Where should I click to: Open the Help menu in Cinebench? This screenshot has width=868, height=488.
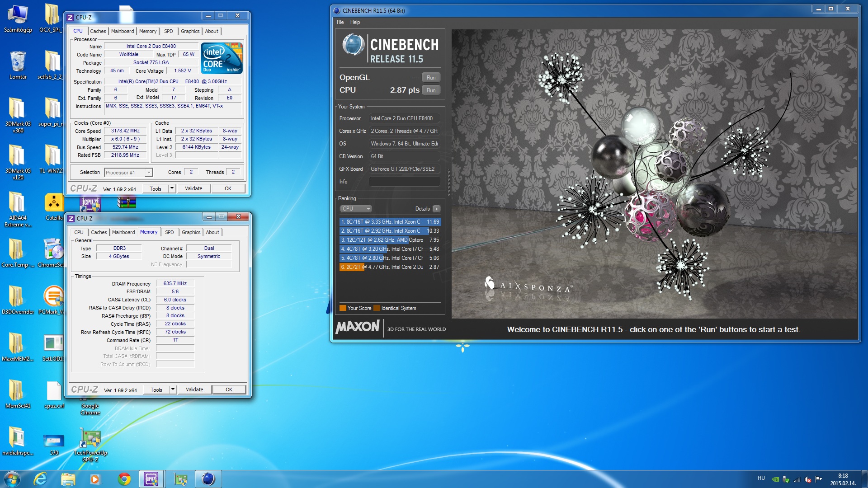pyautogui.click(x=355, y=22)
